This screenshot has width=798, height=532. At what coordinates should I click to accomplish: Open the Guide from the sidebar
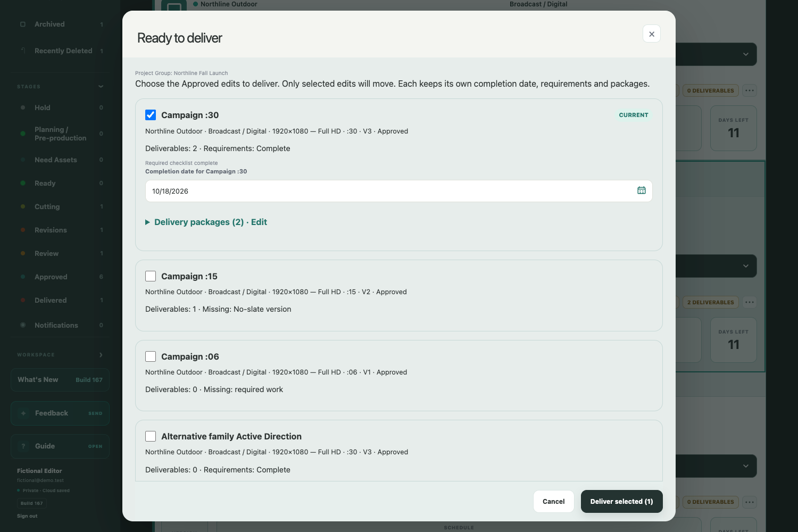[60, 446]
